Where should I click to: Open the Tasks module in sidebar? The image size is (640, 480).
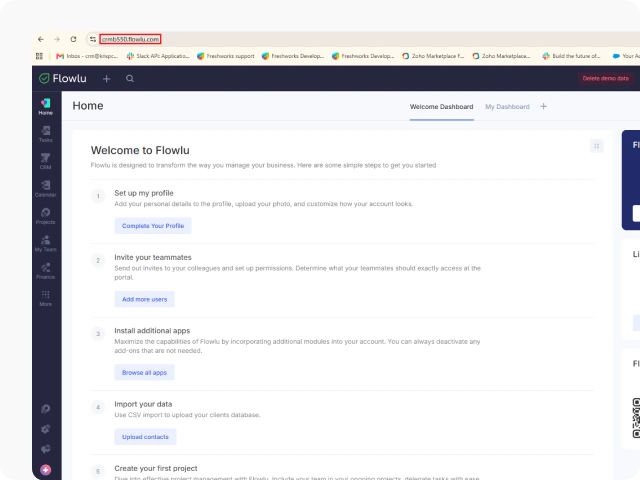point(45,134)
